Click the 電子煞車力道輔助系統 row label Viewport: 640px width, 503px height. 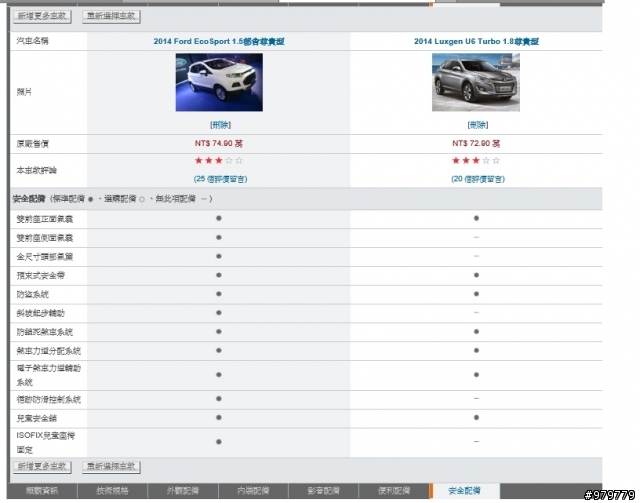pyautogui.click(x=49, y=375)
